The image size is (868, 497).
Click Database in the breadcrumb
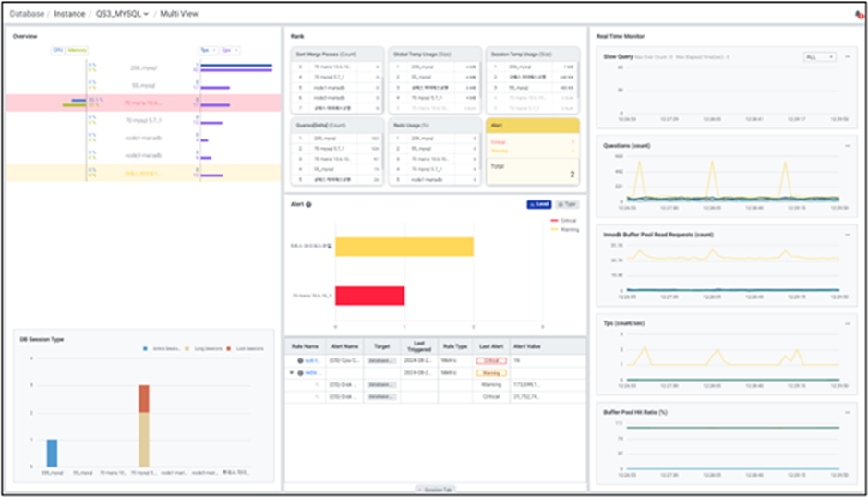point(27,14)
